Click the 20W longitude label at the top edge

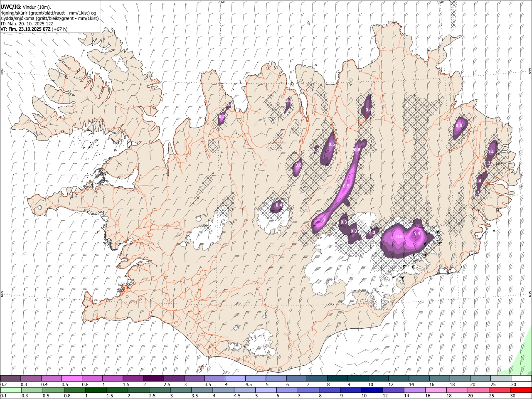pos(222,2)
